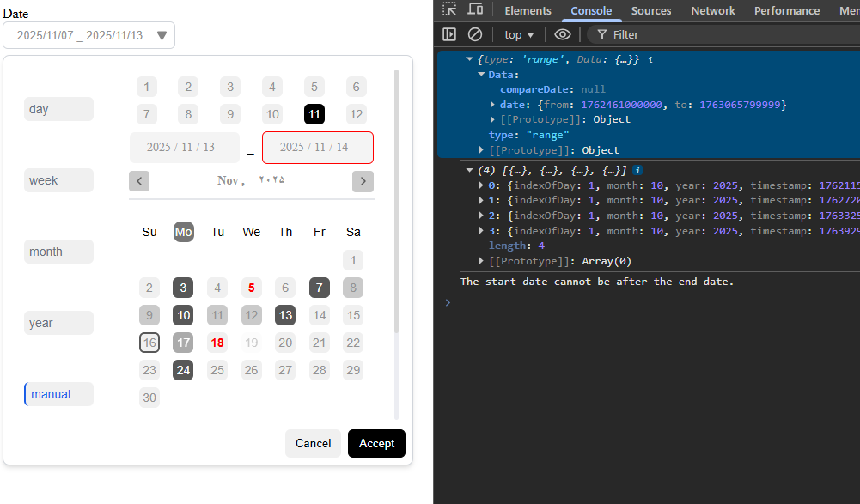
Task: Expand the [[Prototype]] under Data
Action: click(492, 119)
